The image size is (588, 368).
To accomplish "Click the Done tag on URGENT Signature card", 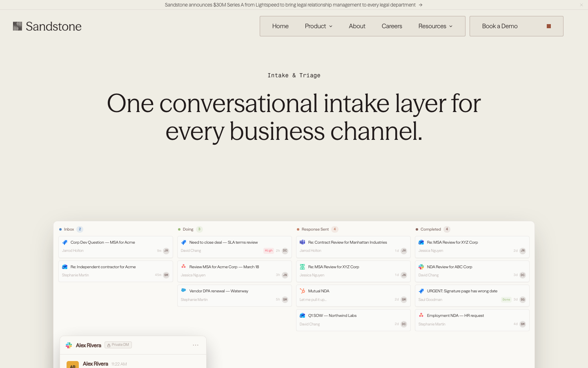I will (506, 300).
